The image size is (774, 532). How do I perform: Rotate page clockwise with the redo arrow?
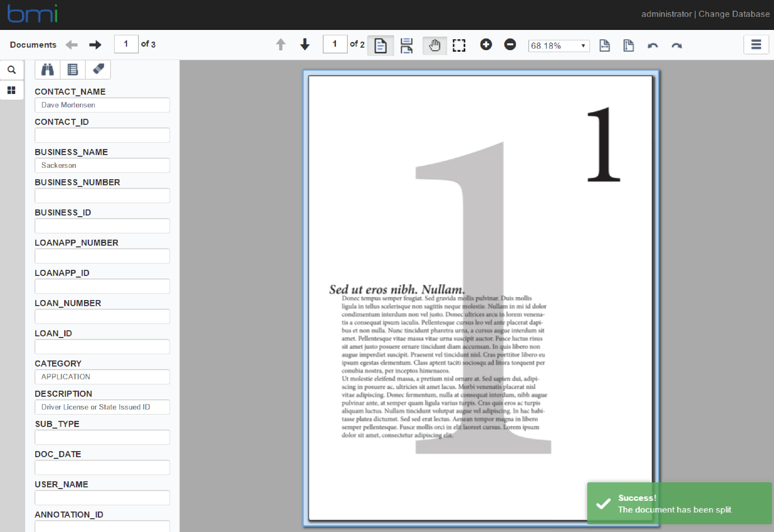click(x=677, y=45)
